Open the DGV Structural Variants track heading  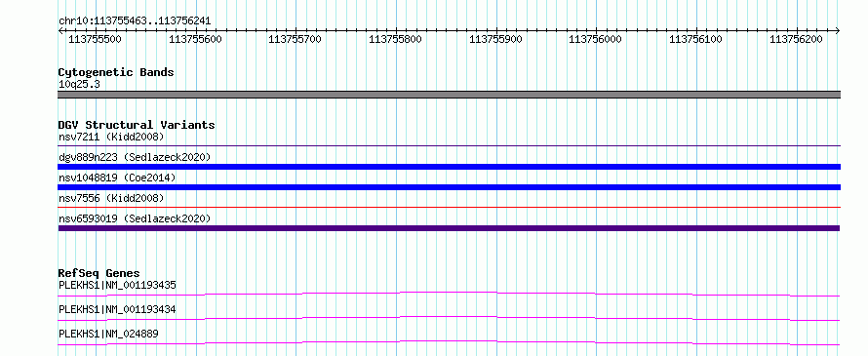[137, 125]
